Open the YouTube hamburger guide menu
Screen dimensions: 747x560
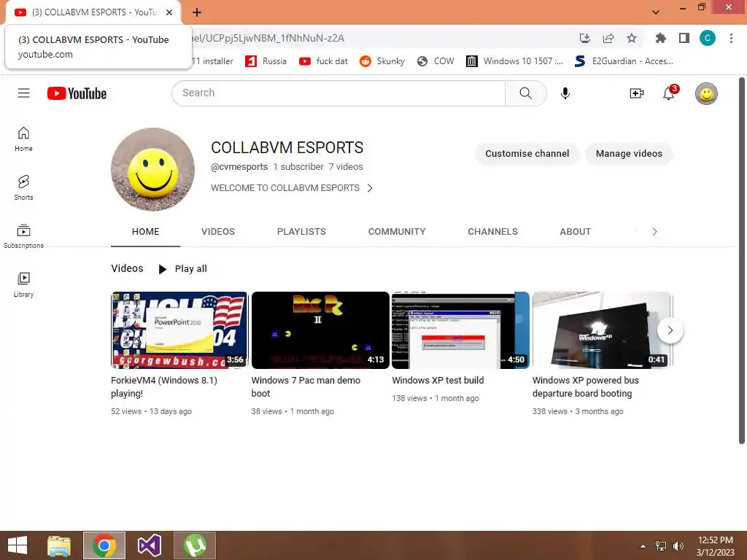pos(23,93)
